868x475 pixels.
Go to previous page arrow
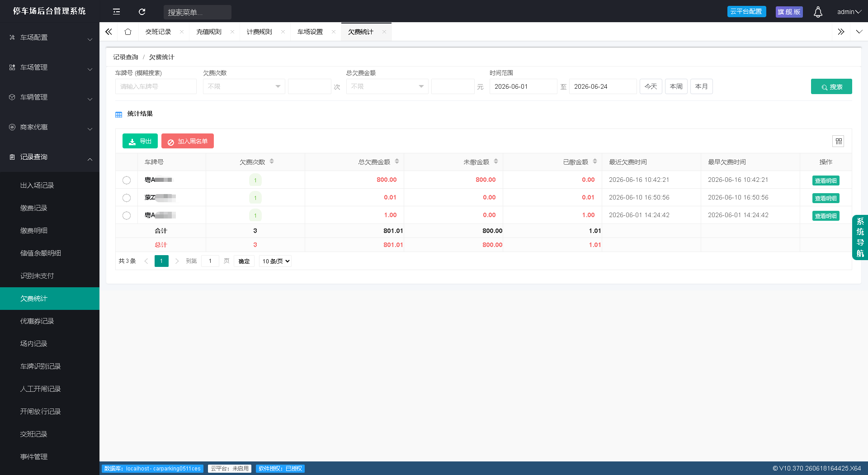tap(146, 261)
